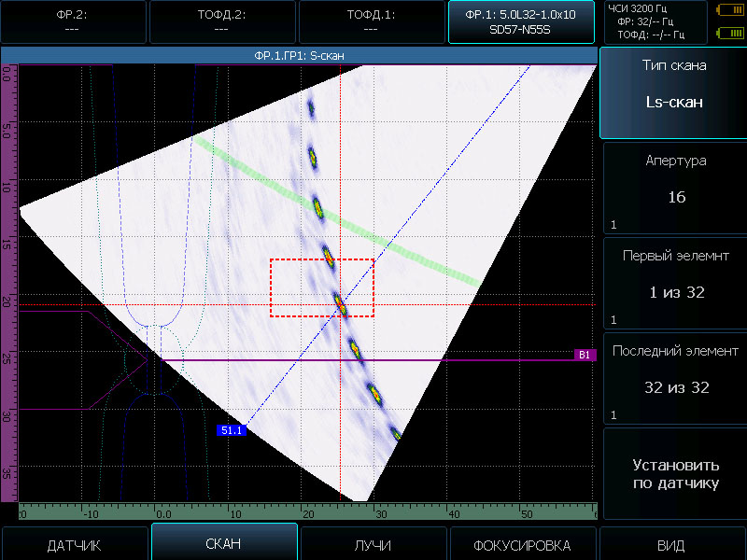Select ФР.1 5.0L32 SD57-N55S channel
The height and width of the screenshot is (560, 747).
[x=521, y=21]
